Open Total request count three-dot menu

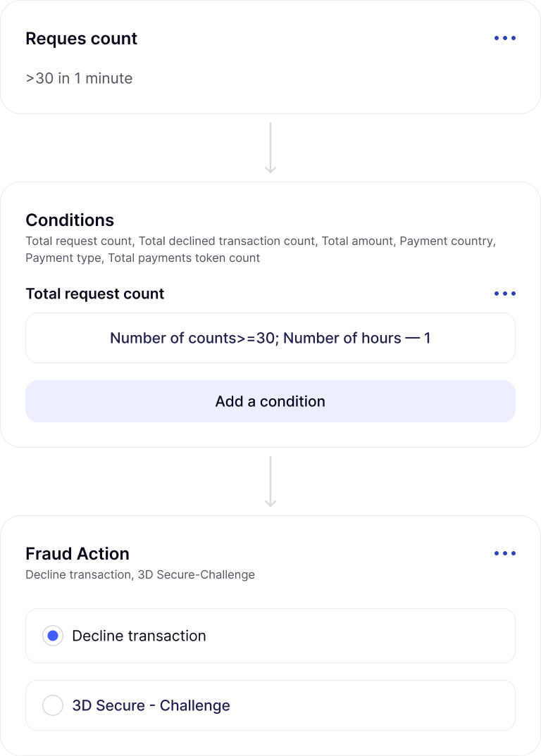coord(504,294)
